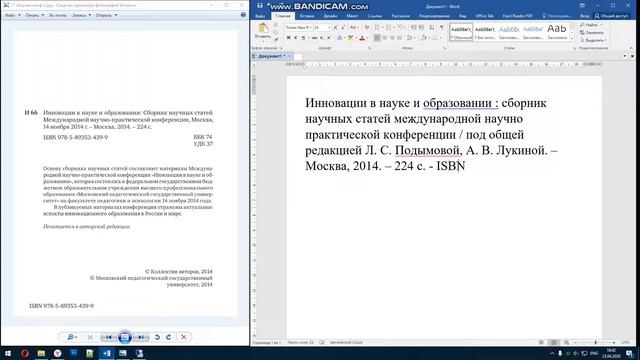Click the Increase Indent icon

[421, 27]
